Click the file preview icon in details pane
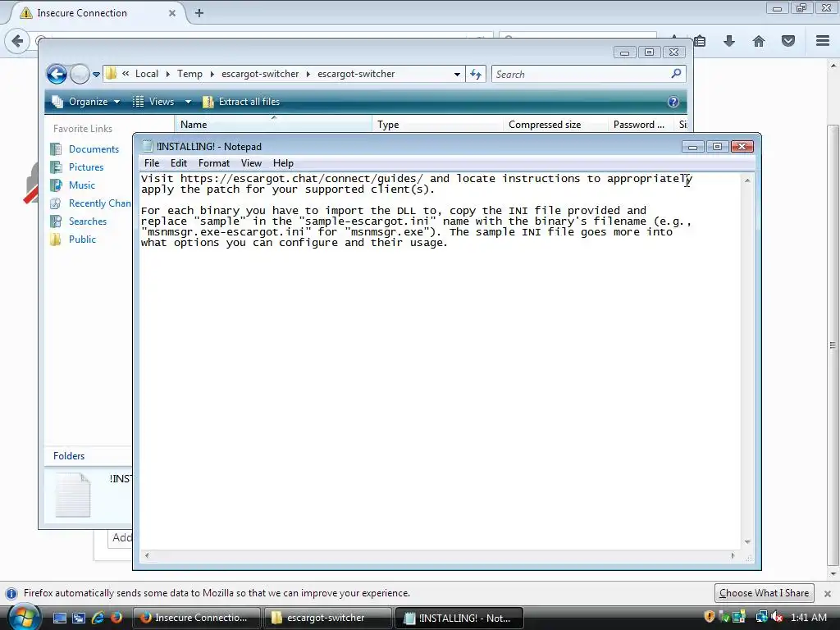 click(73, 495)
